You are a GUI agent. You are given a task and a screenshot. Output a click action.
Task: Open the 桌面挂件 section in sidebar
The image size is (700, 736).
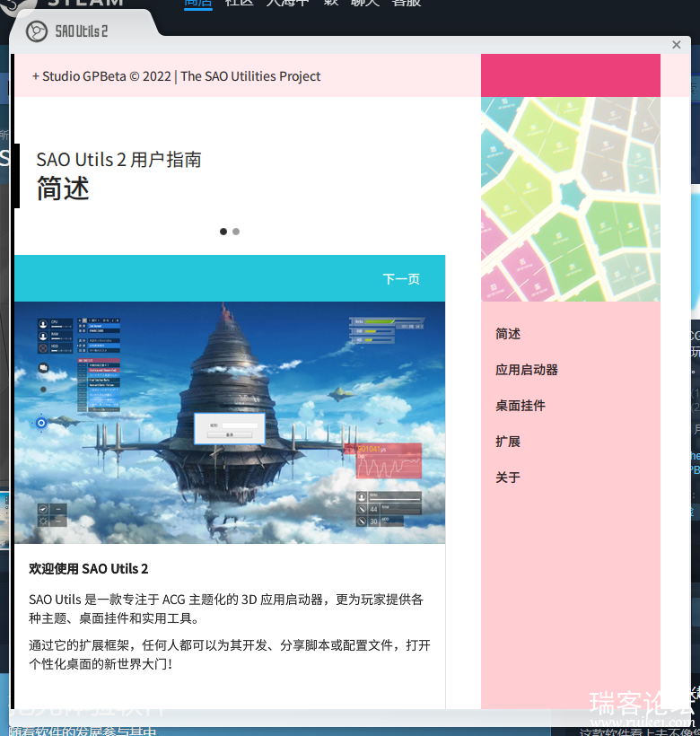point(521,406)
